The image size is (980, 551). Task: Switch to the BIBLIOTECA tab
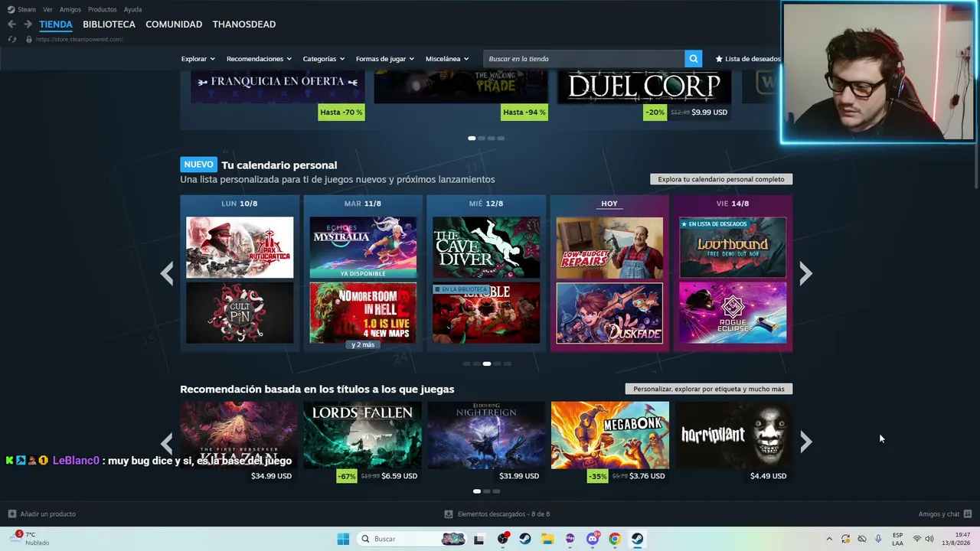tap(109, 24)
